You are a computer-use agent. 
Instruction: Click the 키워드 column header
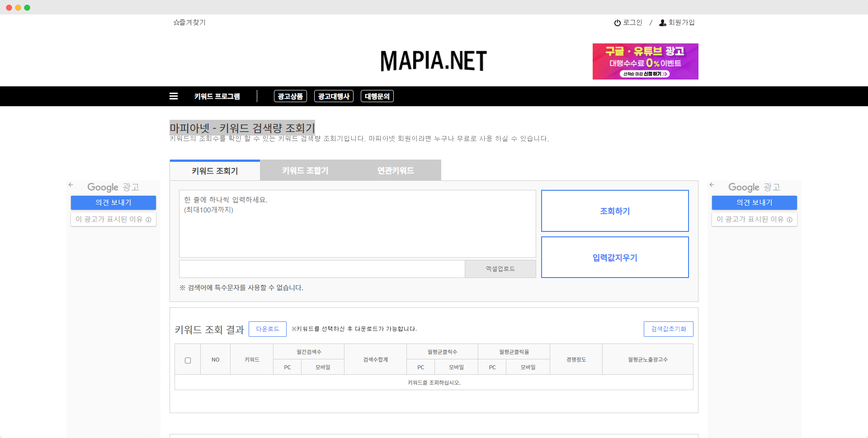point(252,360)
